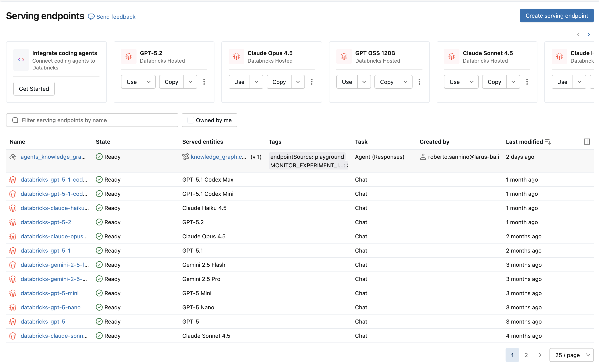Open three-dot menu on GPT-5.2 card
The height and width of the screenshot is (364, 599).
point(204,82)
